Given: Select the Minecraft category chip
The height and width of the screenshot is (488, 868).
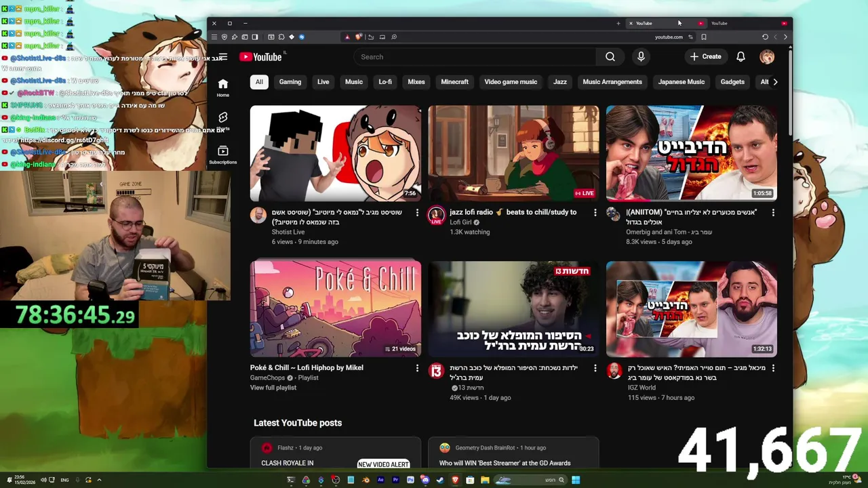Looking at the screenshot, I should coord(454,82).
